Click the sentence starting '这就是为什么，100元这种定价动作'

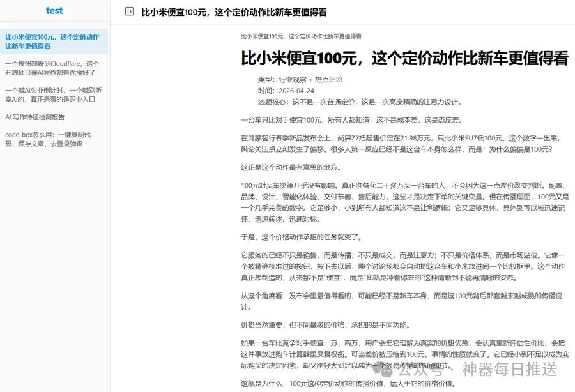click(x=349, y=384)
